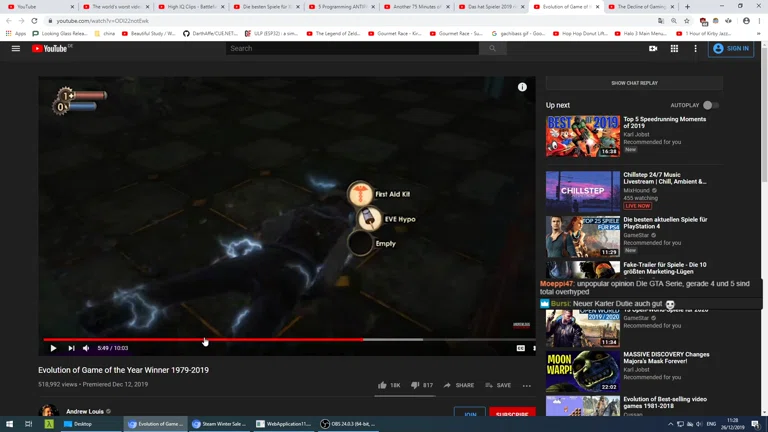Open the Windows notification center icon
Screen dimensions: 768x432
click(x=755, y=424)
